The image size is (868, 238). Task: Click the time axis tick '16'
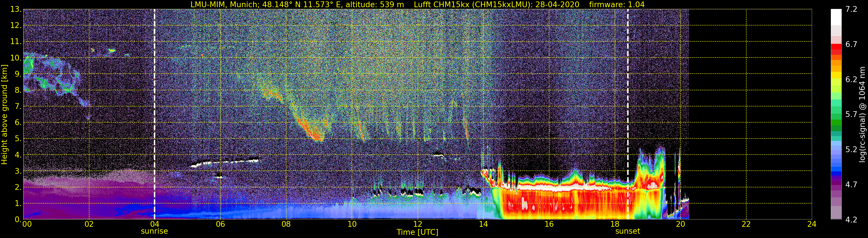click(x=549, y=224)
